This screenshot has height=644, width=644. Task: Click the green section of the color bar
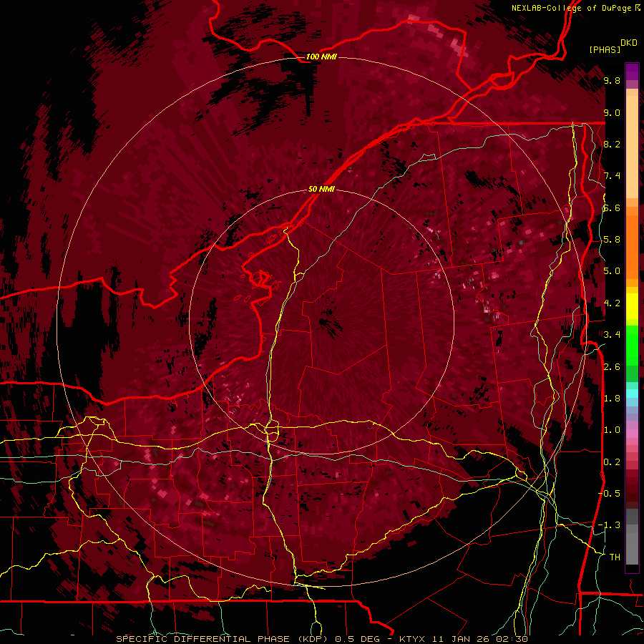tap(632, 353)
